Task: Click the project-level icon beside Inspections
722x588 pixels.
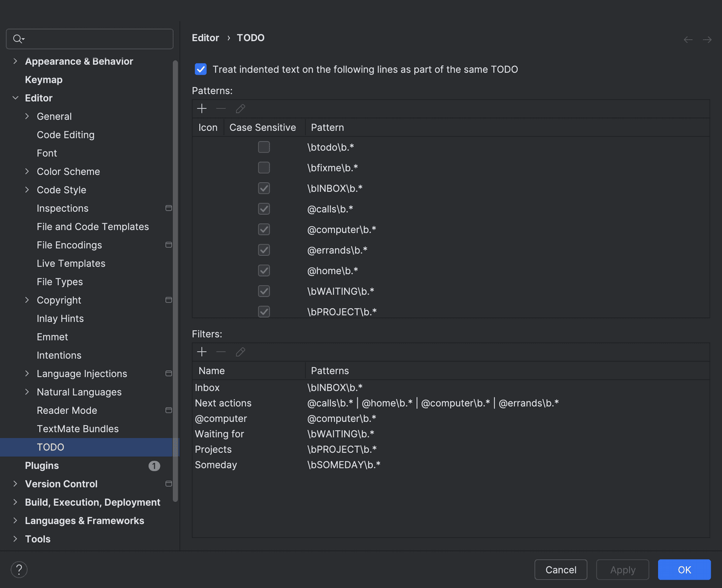Action: 169,208
